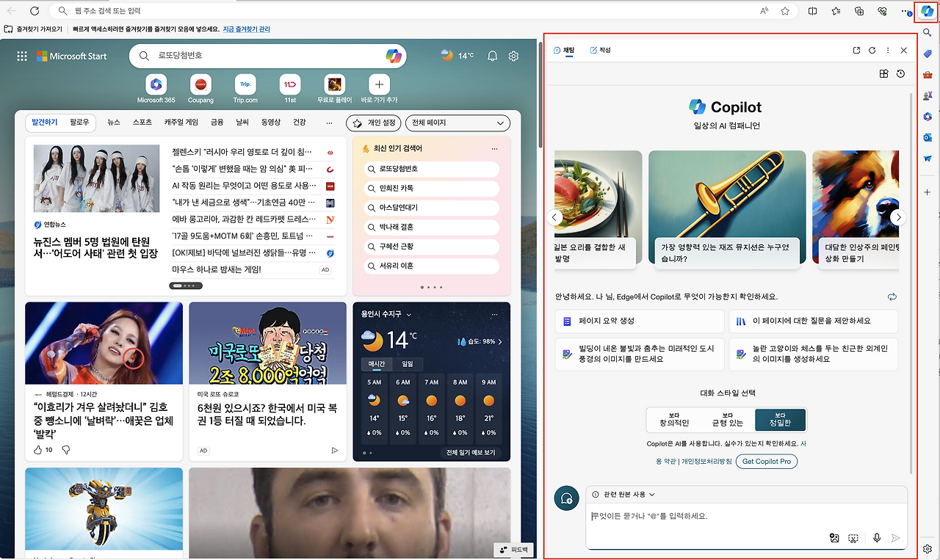Open sidebar settings gear at the bottom right
Screen dimensions: 940x560
tap(928, 549)
